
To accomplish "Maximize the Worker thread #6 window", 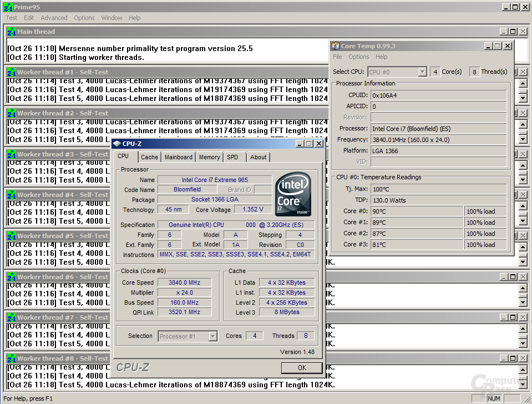I will (x=513, y=277).
